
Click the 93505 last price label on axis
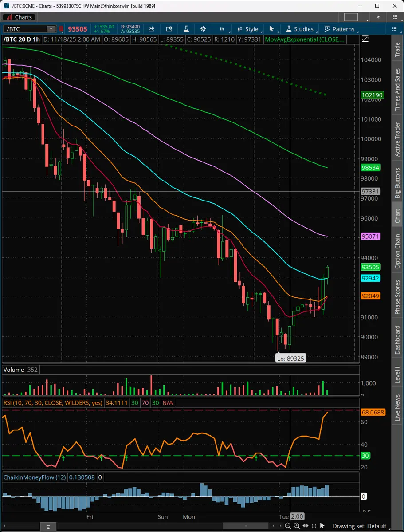pos(370,268)
